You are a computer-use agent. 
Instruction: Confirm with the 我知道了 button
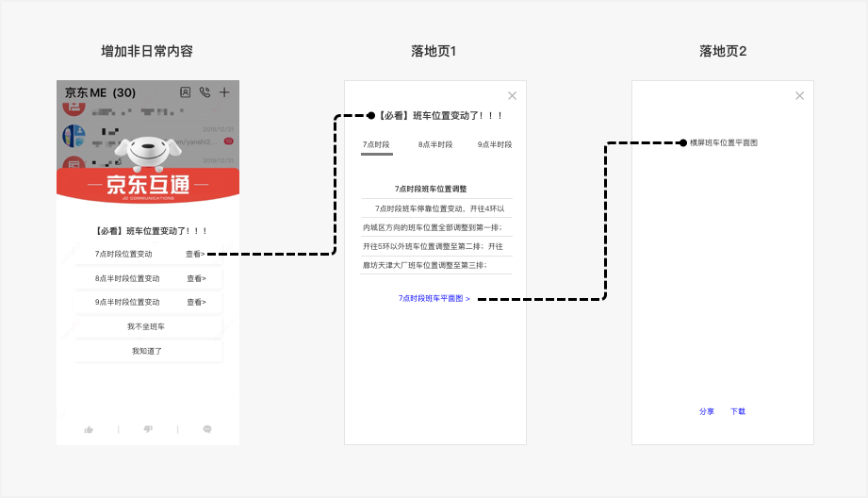[148, 351]
